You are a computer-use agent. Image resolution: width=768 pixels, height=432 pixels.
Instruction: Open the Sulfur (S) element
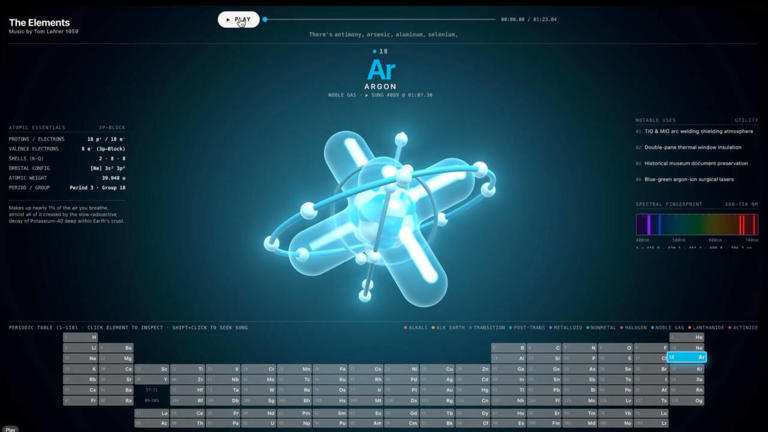616,359
